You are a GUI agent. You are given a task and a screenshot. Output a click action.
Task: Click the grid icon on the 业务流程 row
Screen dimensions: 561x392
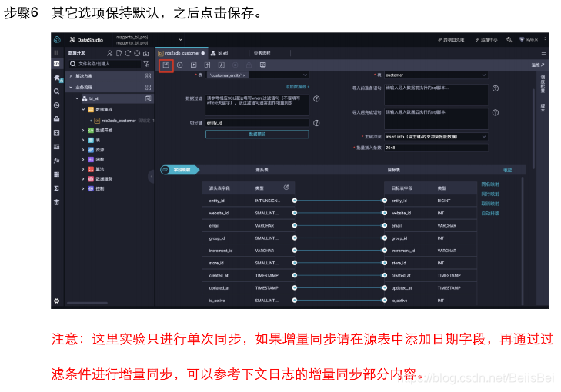(148, 87)
